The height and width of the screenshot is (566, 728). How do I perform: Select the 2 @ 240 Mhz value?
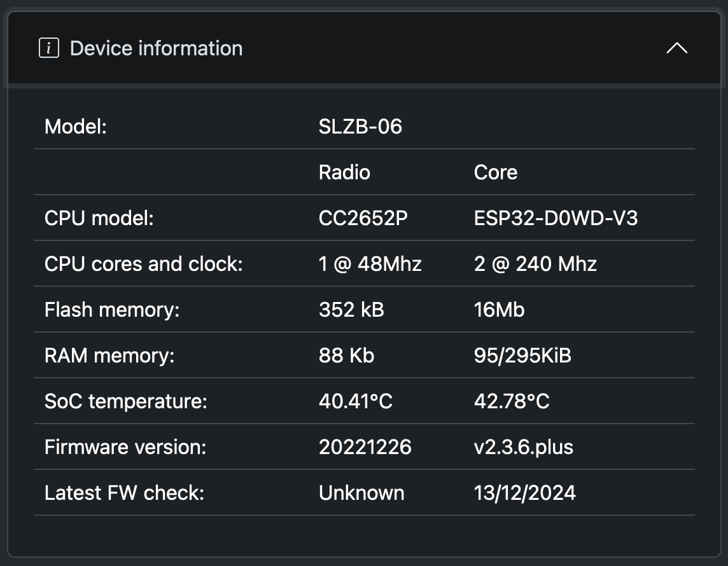coord(535,263)
